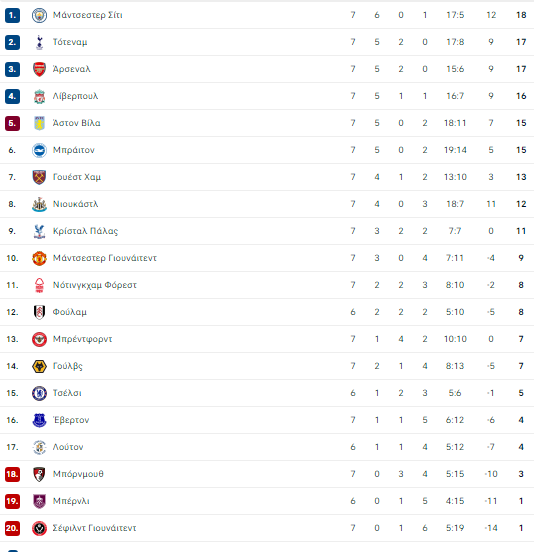Open the Σέφιλντ Γιουνάιτεντ team link

click(94, 528)
